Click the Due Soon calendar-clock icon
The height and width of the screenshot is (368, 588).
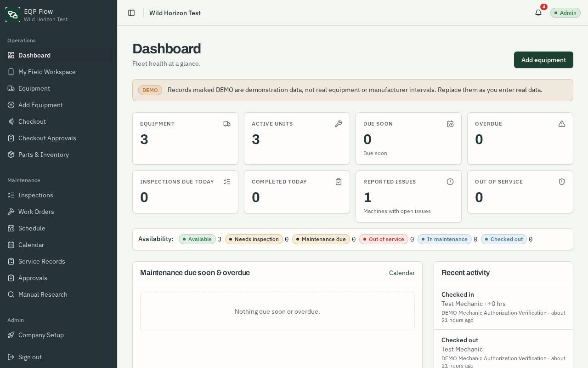tap(450, 124)
